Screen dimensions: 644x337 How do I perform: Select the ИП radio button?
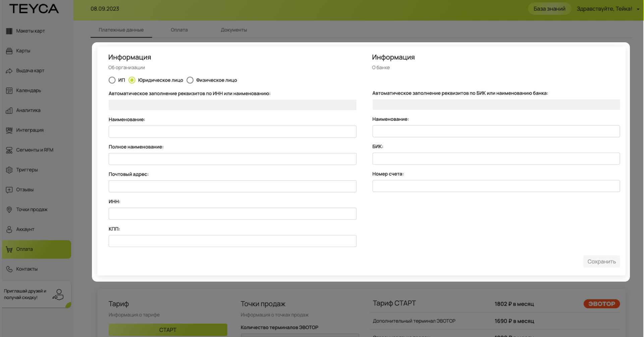[112, 80]
